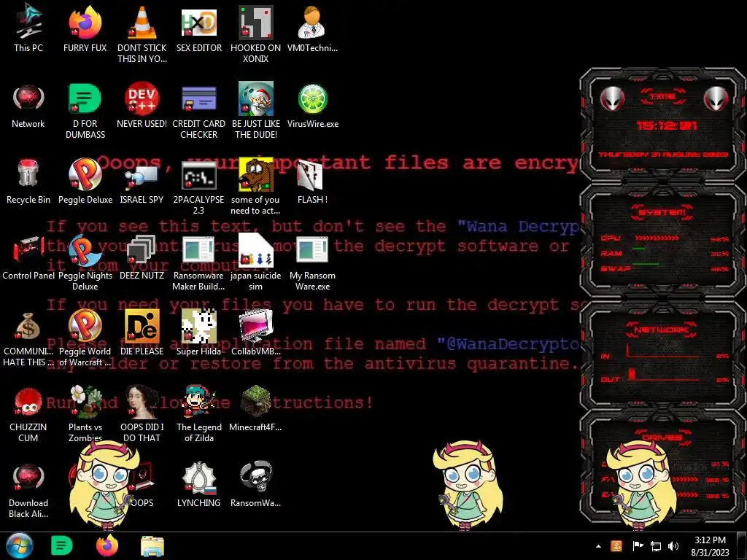Open the Action Center flag icon
This screenshot has height=560, width=747.
click(638, 546)
